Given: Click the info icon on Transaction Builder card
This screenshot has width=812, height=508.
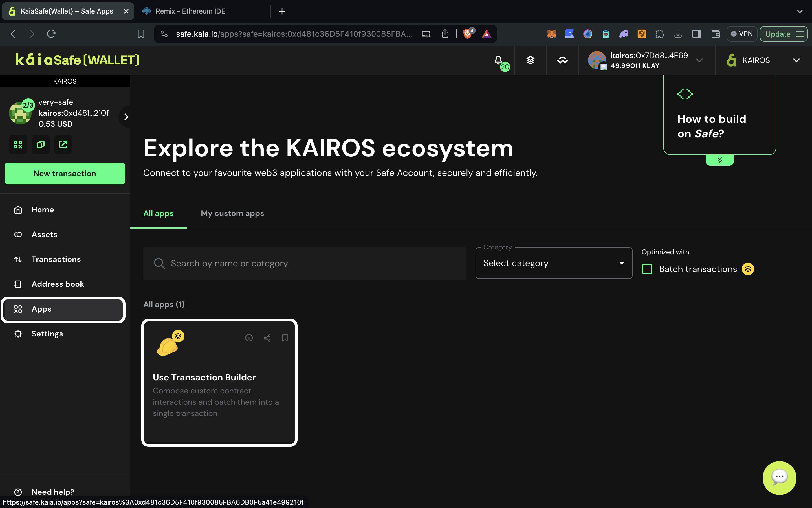Looking at the screenshot, I should 249,338.
